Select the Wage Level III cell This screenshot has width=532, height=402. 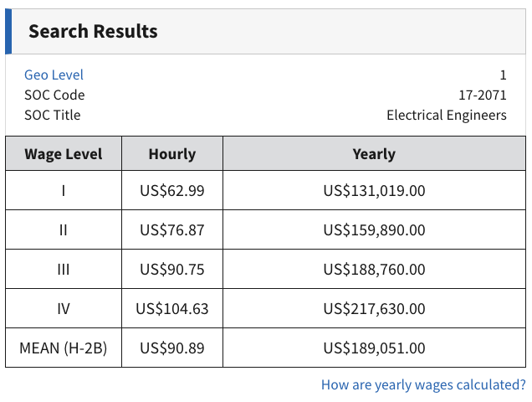tap(64, 270)
